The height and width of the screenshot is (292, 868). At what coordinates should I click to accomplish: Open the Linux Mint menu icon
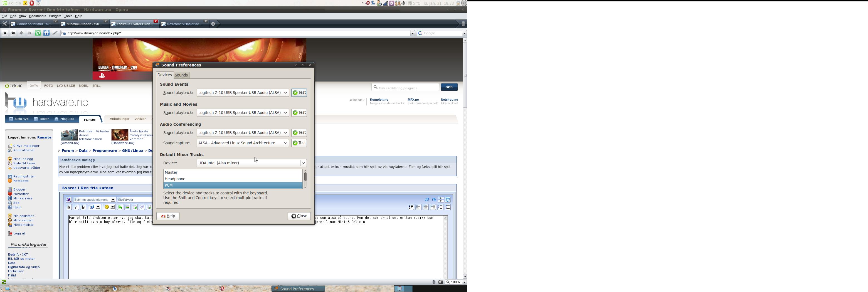click(5, 3)
